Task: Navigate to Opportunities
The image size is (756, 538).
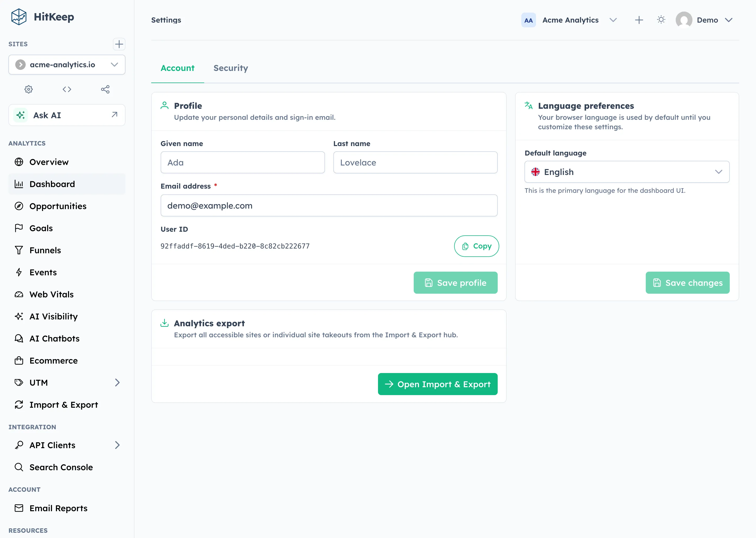Action: click(67, 206)
